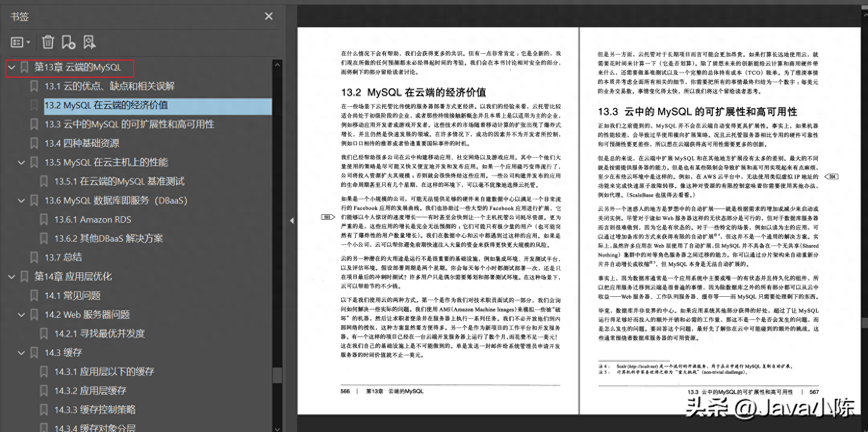Collapse 第14章 应用层优化 chapter

pyautogui.click(x=12, y=277)
